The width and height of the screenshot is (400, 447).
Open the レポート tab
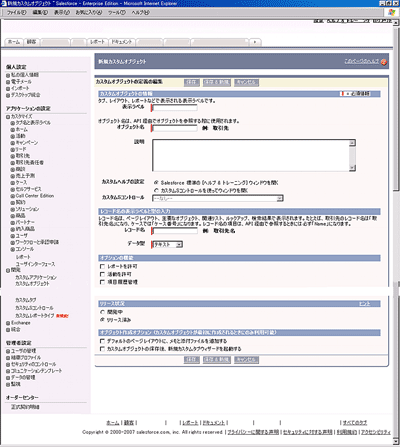tap(97, 42)
